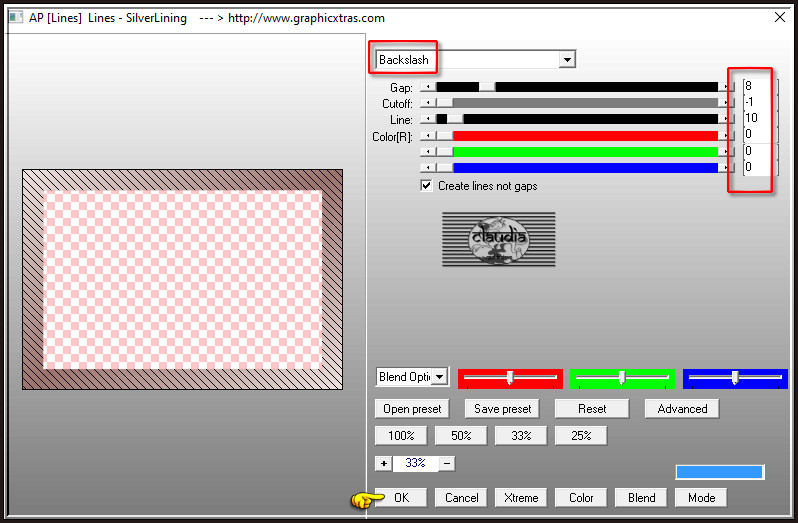Click the Save preset button
The height and width of the screenshot is (523, 798).
click(x=502, y=409)
